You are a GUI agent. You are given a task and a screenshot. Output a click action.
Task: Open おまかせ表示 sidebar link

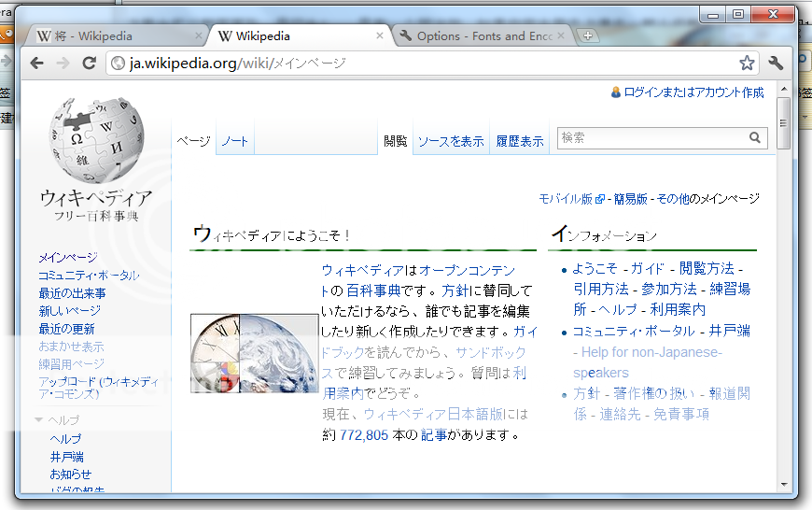pyautogui.click(x=72, y=347)
